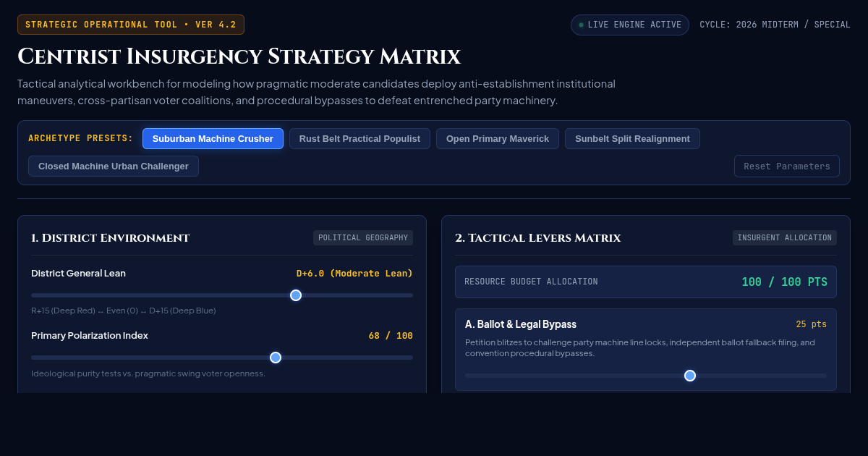Click the Strategic Operational Tool version badge
Screen dimensions: 868x456
click(x=131, y=25)
